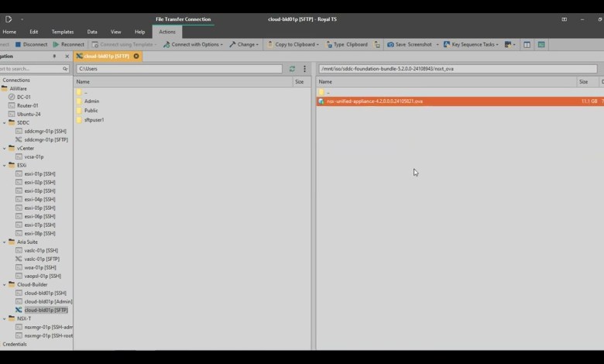Sort local pane by Name column
Screen dimensions: 604x364
(x=183, y=81)
